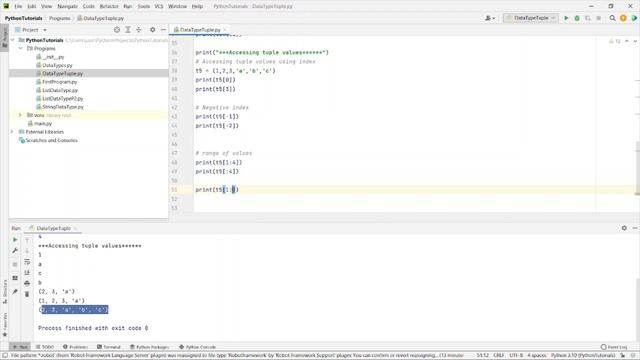Image resolution: width=640 pixels, height=360 pixels.
Task: Open the File menu
Action: (18, 6)
